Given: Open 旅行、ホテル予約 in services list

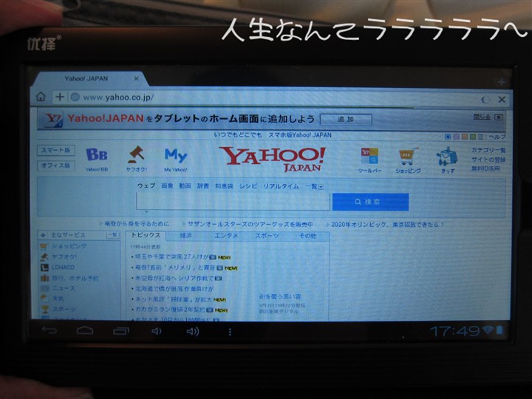Looking at the screenshot, I should pos(75,278).
